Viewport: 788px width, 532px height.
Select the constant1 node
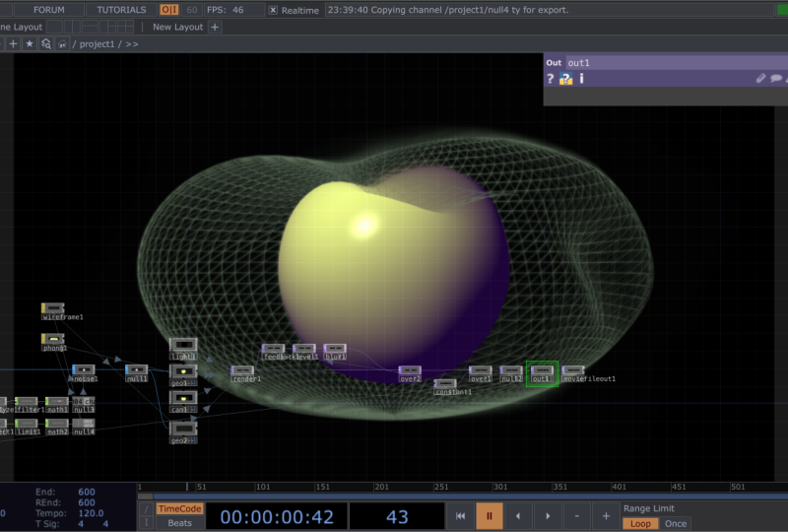[x=445, y=383]
